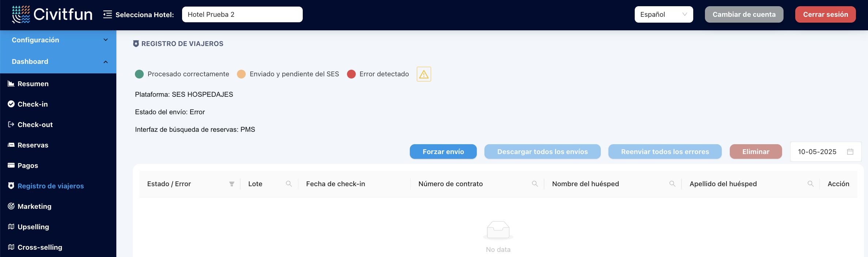Click the Registro de viajeros shield icon in the sidebar

point(11,186)
